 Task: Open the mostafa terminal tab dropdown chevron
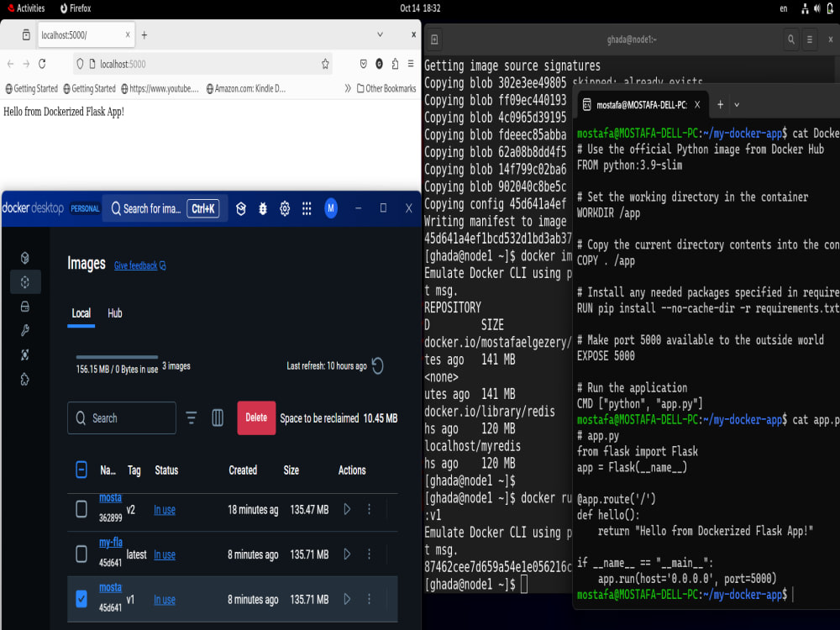[737, 105]
